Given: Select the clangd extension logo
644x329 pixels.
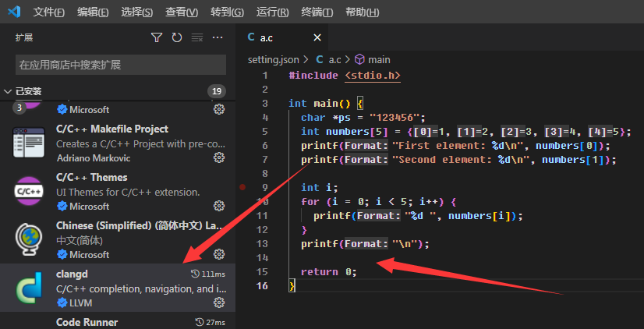Looking at the screenshot, I should (29, 287).
